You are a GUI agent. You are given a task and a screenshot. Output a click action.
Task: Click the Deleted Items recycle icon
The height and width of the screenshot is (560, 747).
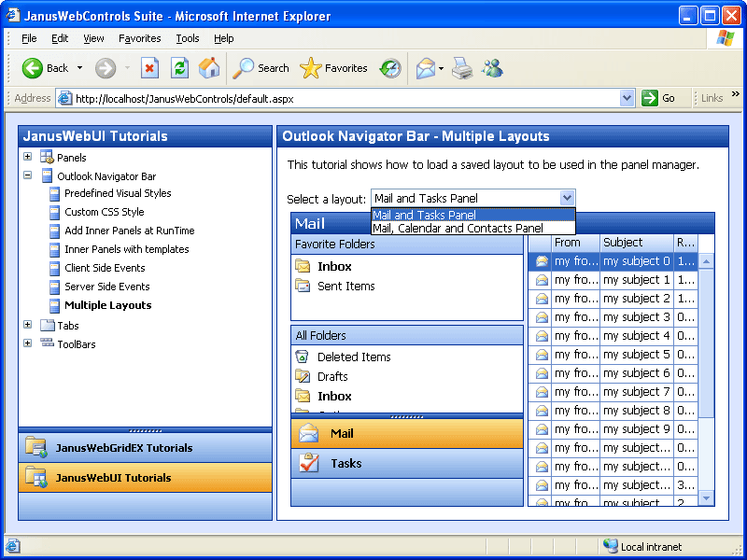tap(302, 357)
